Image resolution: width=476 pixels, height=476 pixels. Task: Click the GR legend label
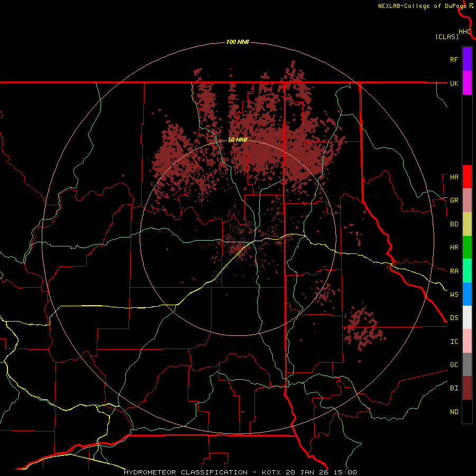pyautogui.click(x=454, y=200)
